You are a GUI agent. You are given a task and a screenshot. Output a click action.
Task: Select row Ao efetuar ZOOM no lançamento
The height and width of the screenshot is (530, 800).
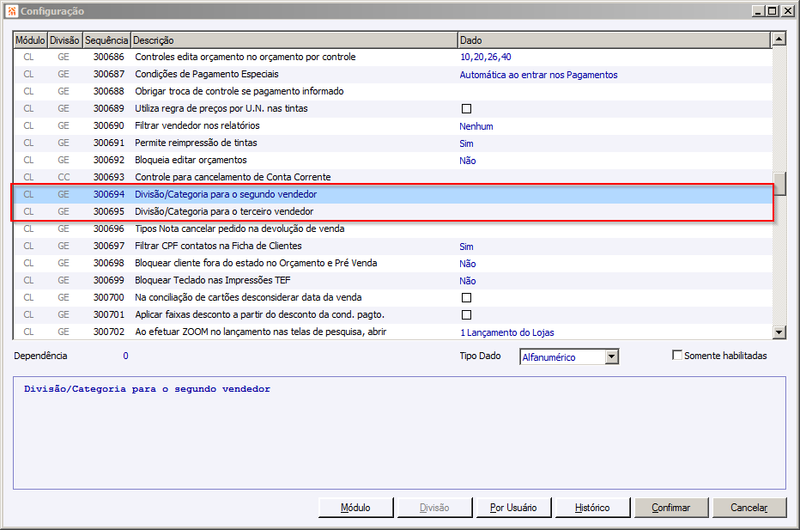coord(392,332)
